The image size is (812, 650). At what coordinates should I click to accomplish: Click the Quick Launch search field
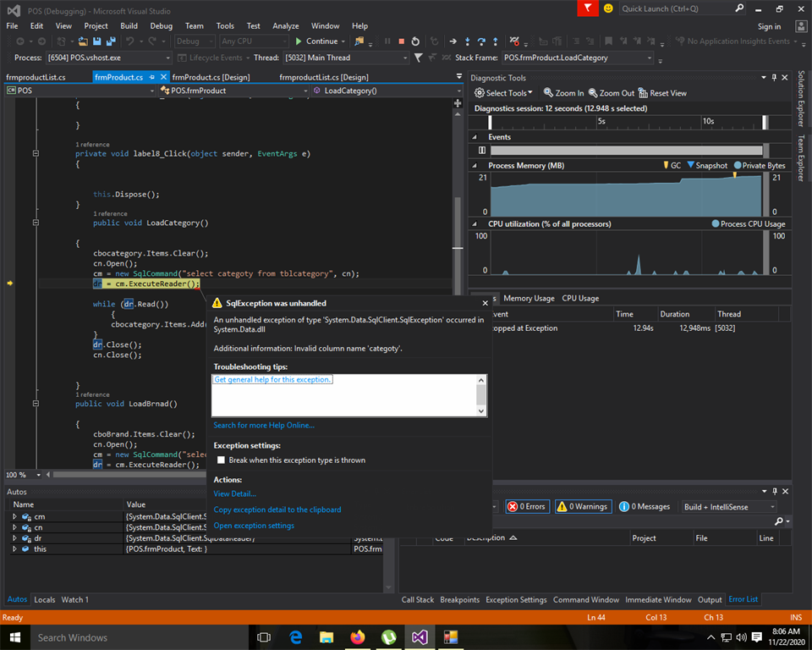676,8
